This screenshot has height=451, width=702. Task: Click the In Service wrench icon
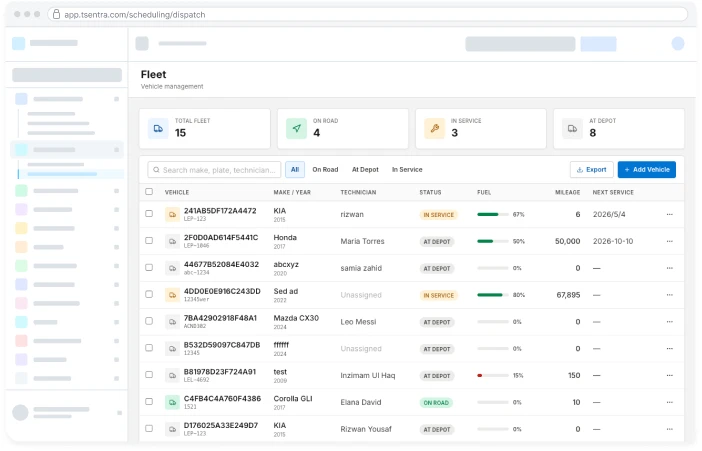click(435, 129)
